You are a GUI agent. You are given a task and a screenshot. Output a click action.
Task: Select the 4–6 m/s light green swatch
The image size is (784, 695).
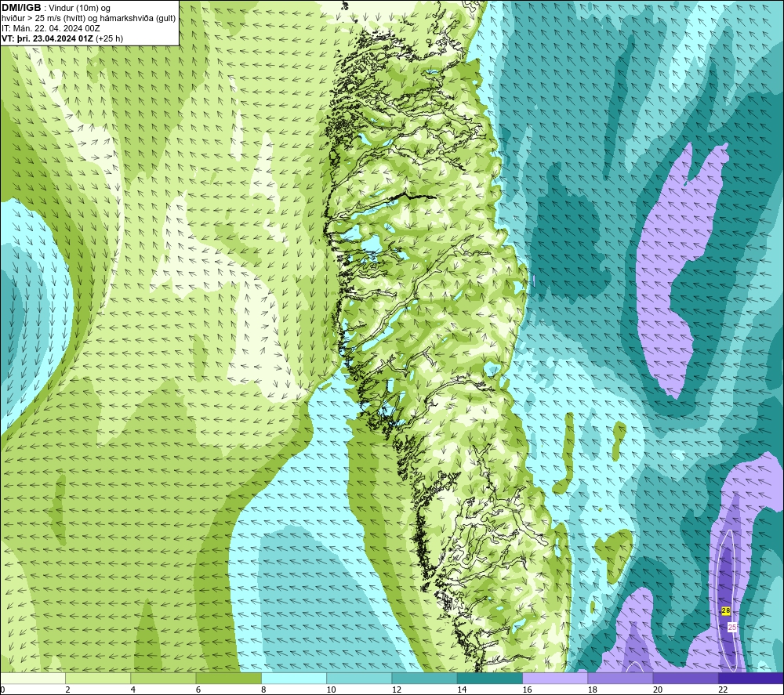tap(163, 678)
